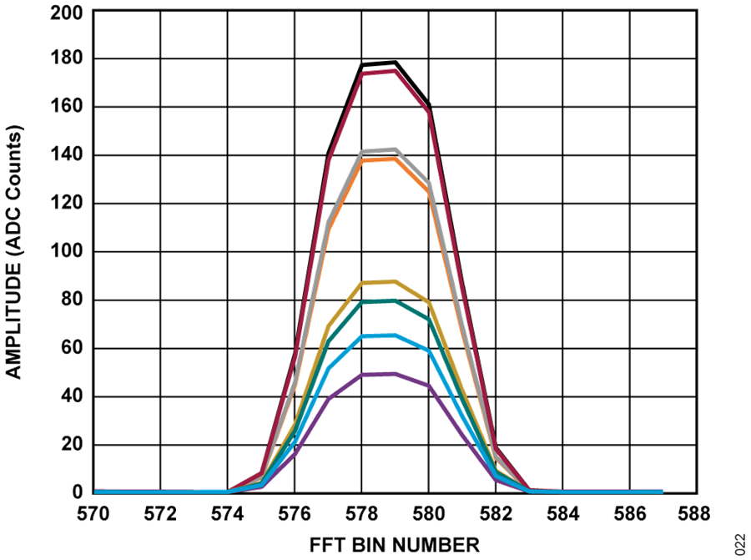Click the gray curve's top near 142
Image resolution: width=751 pixels, height=560 pixels.
[379, 150]
